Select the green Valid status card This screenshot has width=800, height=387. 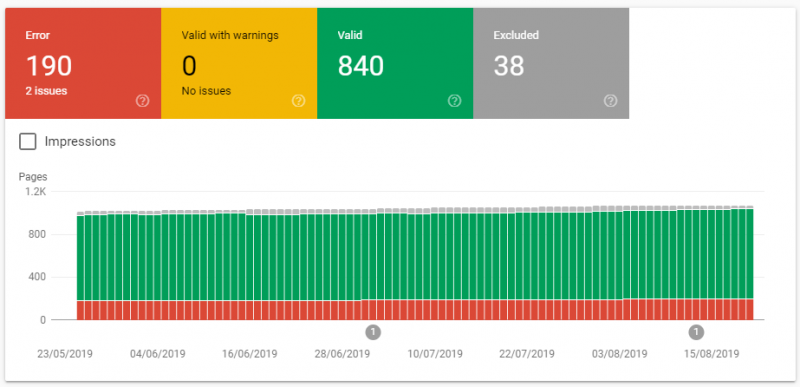tap(395, 63)
